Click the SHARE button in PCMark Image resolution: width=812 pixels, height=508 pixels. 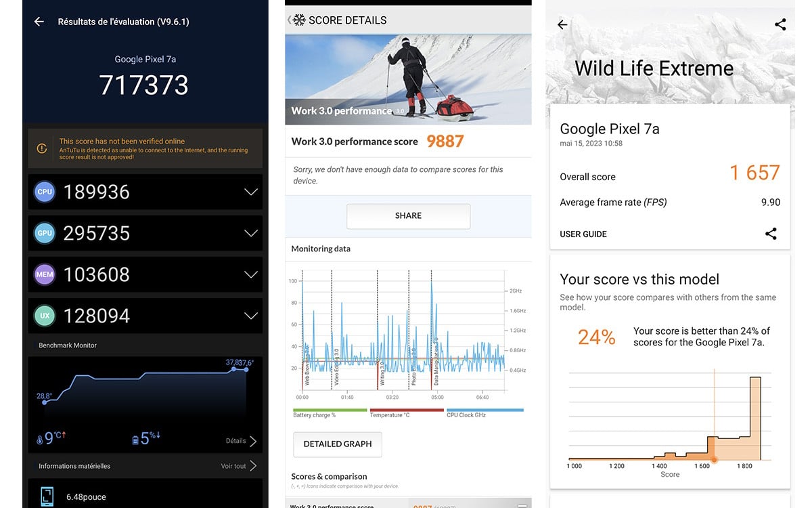click(x=408, y=216)
